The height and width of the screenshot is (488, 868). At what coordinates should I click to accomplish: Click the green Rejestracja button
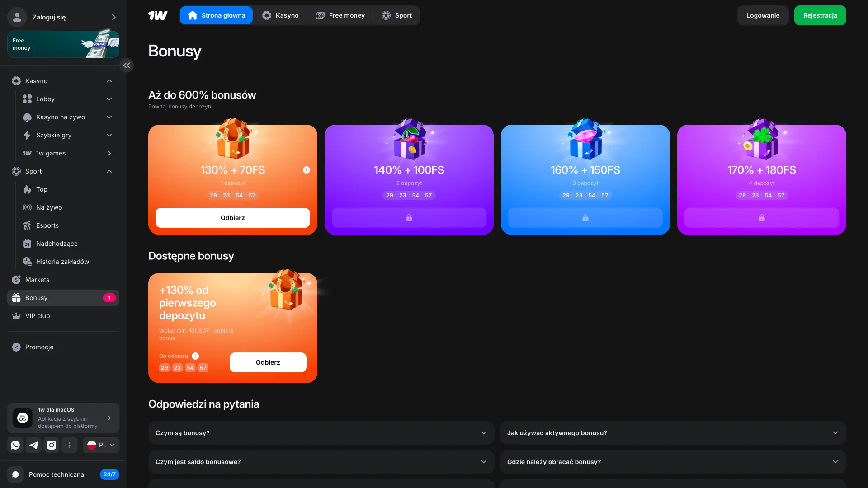coord(820,15)
